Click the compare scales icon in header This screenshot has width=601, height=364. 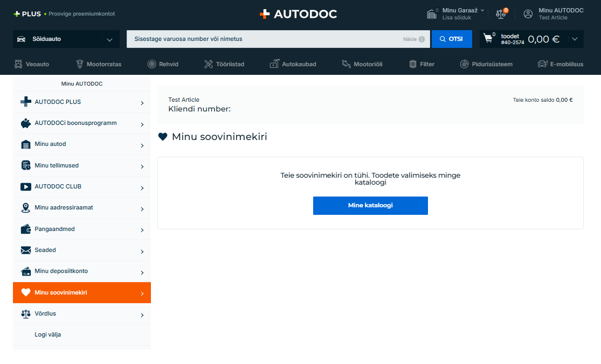(501, 14)
